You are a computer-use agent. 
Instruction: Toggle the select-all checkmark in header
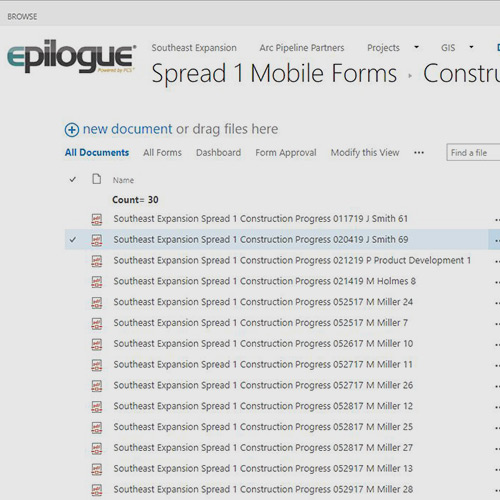(x=73, y=180)
